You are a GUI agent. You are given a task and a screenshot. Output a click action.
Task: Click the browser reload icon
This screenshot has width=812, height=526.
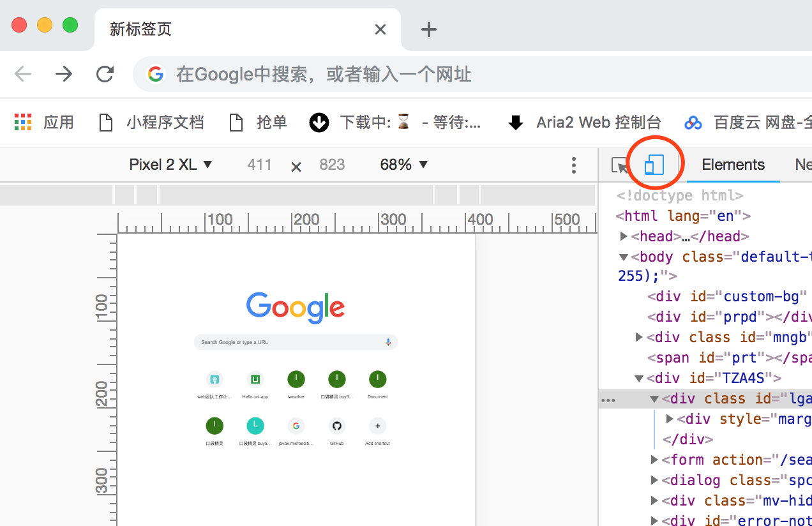[105, 74]
